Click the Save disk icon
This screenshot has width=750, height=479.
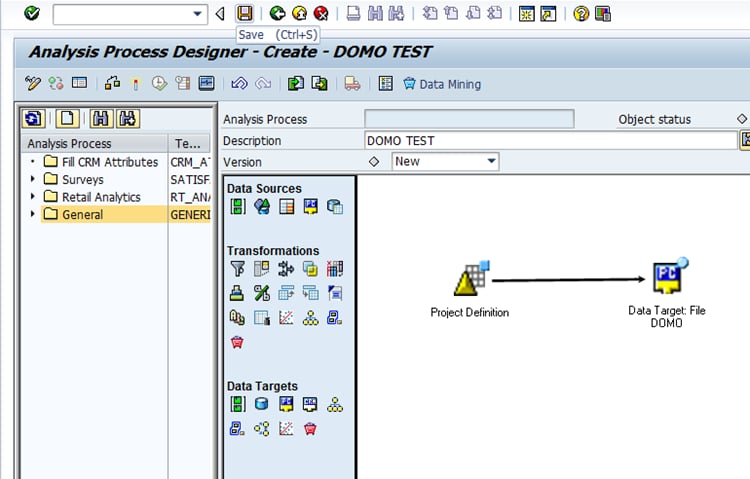click(244, 13)
